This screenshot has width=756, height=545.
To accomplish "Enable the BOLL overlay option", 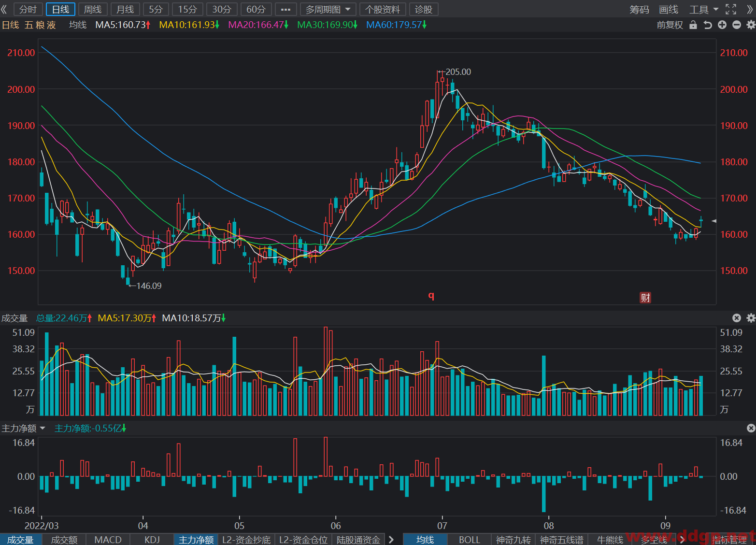I will click(470, 540).
